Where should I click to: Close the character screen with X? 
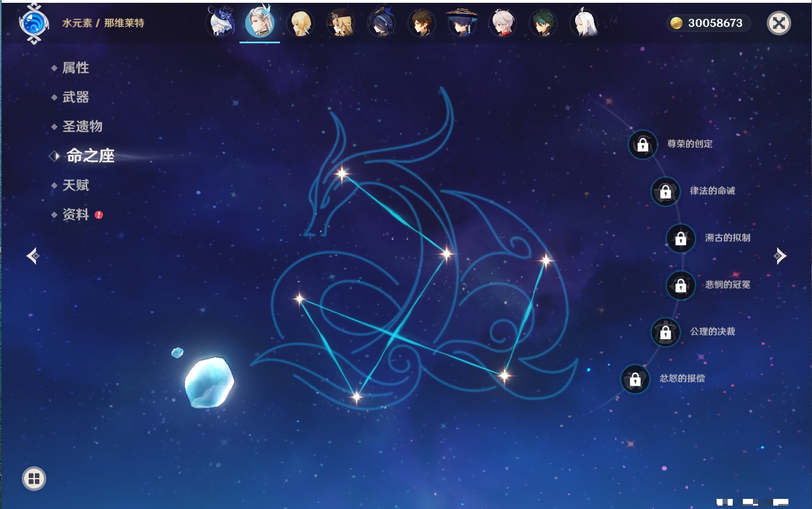tap(779, 23)
